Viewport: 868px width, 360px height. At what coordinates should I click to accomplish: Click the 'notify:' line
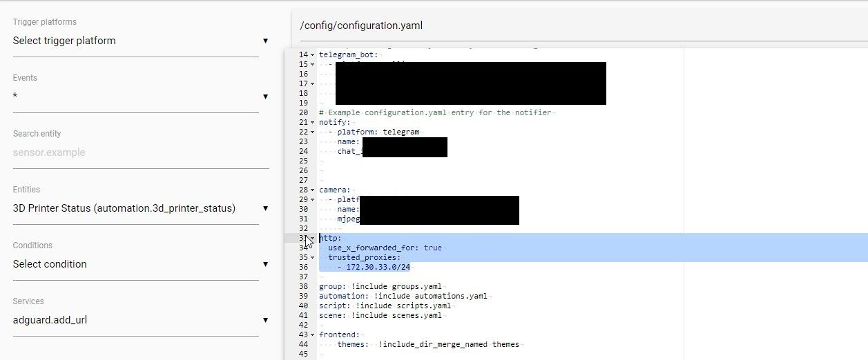335,122
